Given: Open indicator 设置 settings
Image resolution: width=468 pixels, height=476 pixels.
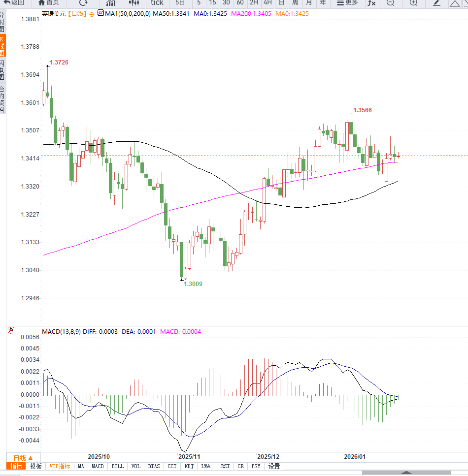Looking at the screenshot, I should pos(274,466).
